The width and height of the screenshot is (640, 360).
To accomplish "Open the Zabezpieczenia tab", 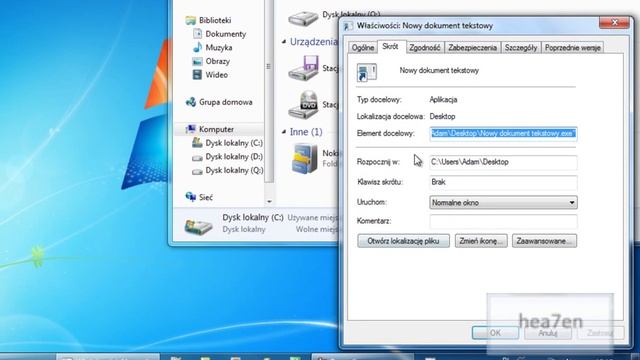I will click(x=472, y=48).
